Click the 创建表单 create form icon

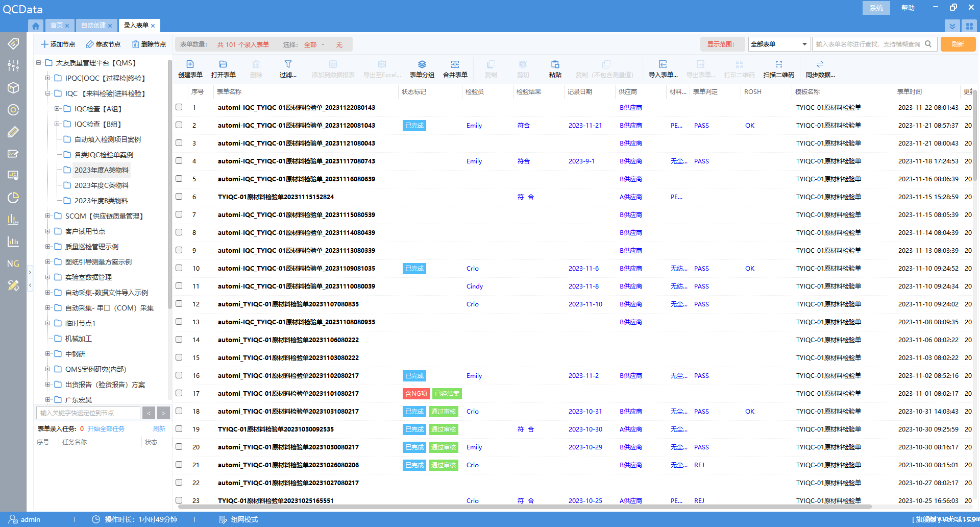190,64
